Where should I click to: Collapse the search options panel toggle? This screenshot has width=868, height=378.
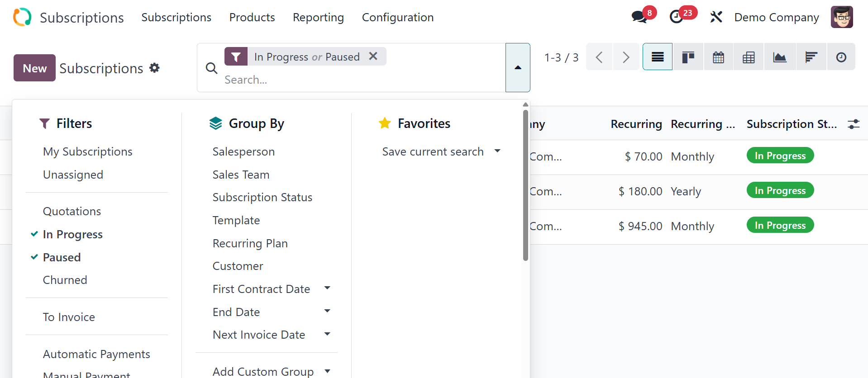[x=518, y=68]
